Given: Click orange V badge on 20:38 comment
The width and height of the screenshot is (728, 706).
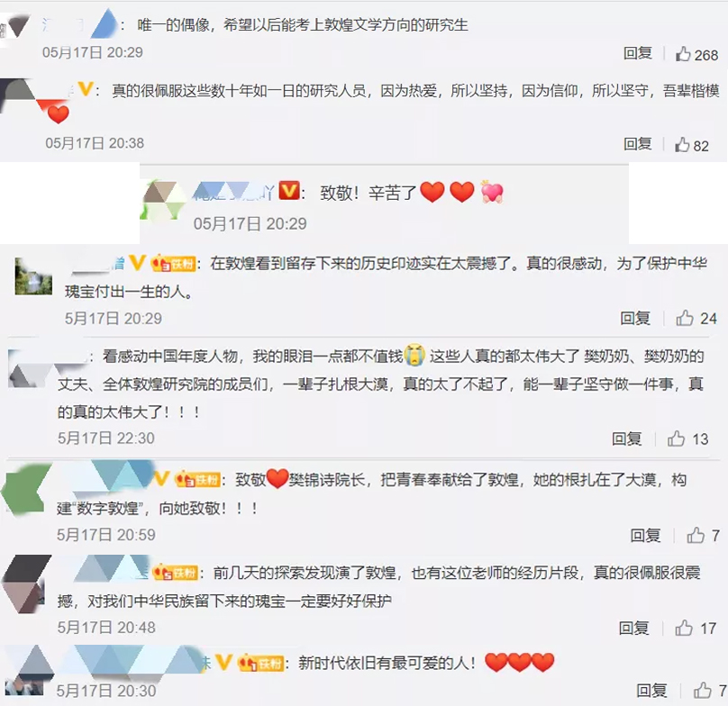Looking at the screenshot, I should pos(85,88).
